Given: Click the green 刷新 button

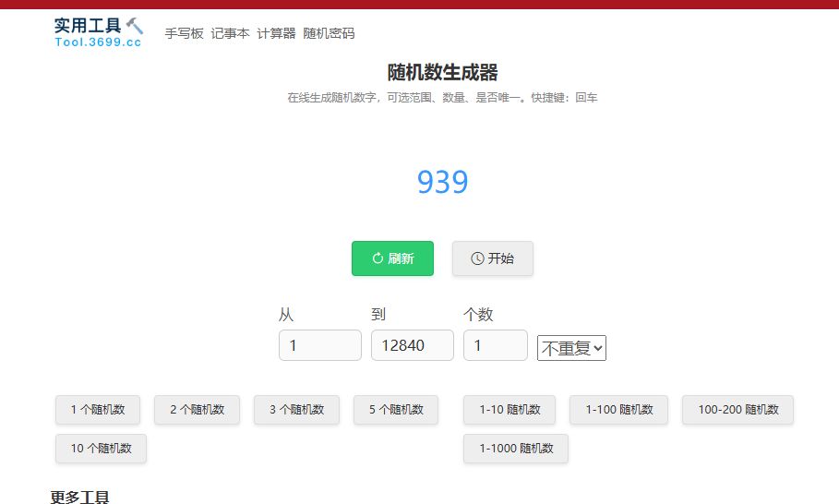Looking at the screenshot, I should 393,258.
